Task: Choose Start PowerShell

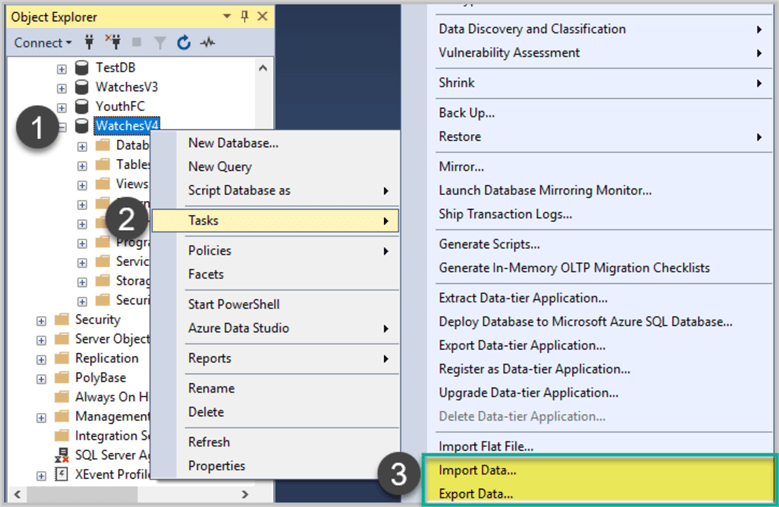Action: pos(275,304)
